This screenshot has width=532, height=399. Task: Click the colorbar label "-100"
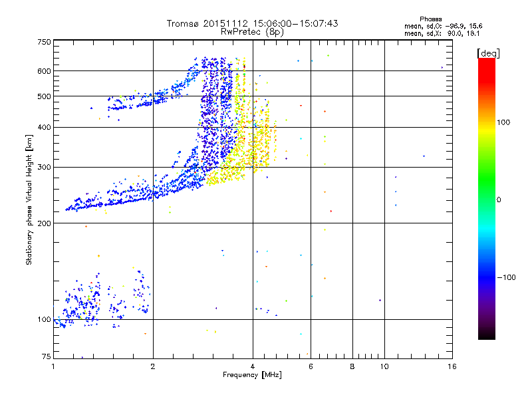[506, 277]
